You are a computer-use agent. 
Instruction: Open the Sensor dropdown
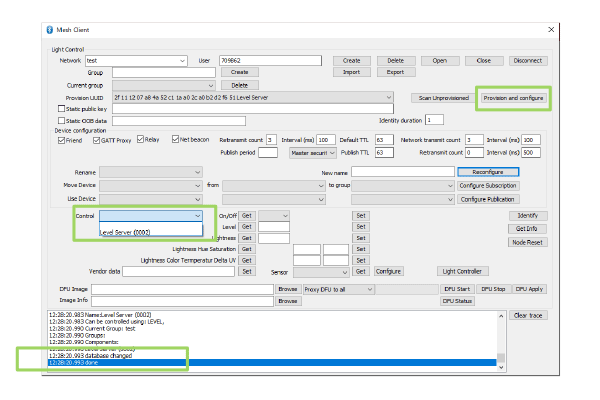[x=321, y=272]
